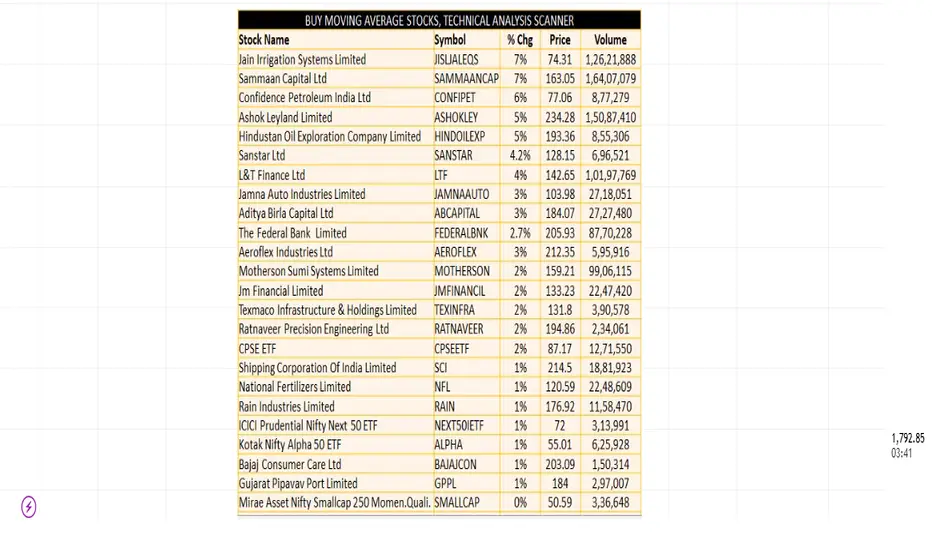
Task: Click the purple lightning bolt icon
Action: pos(29,507)
